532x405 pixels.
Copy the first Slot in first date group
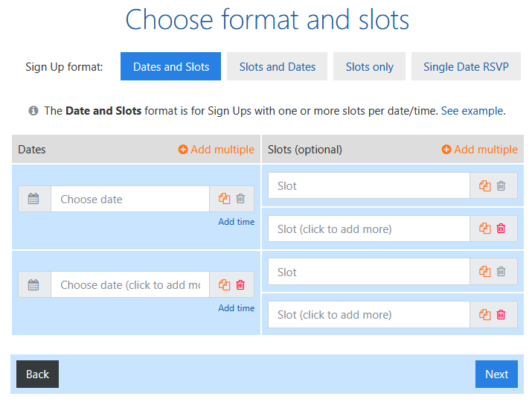[485, 185]
